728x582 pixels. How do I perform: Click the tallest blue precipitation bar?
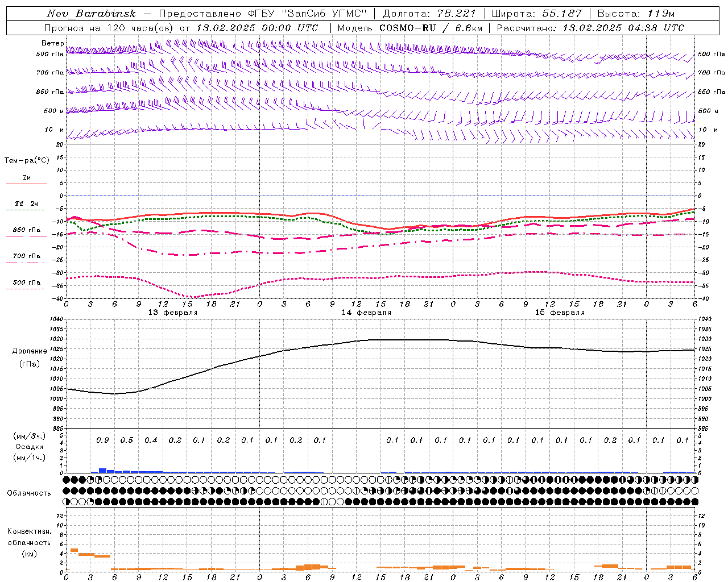[x=102, y=471]
